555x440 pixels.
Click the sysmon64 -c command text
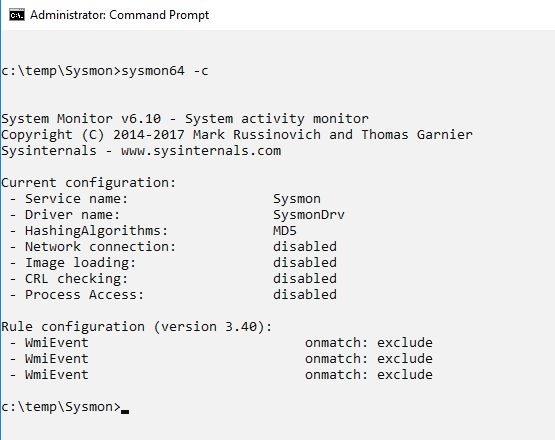(165, 71)
